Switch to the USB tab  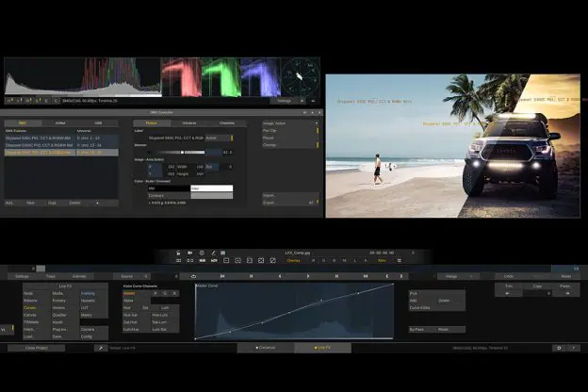[x=98, y=123]
